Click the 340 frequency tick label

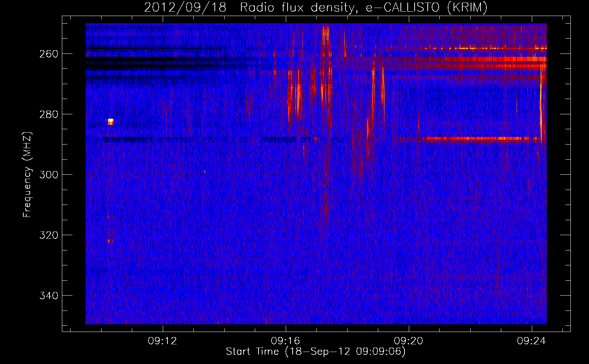tap(49, 296)
